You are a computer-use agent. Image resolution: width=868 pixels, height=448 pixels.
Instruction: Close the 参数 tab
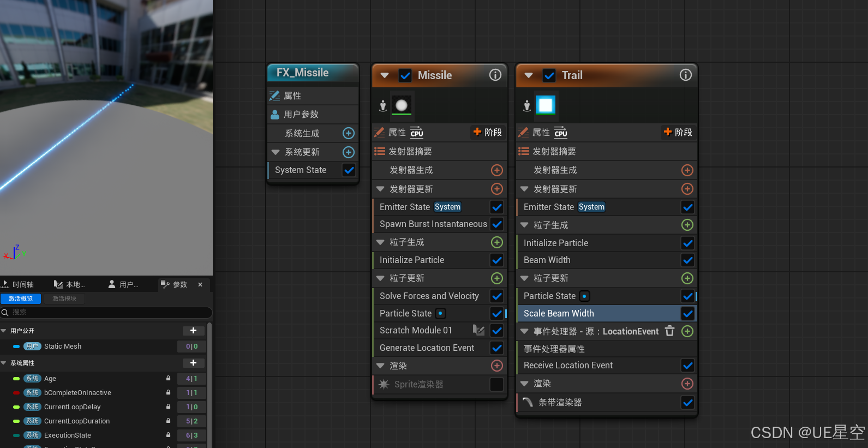(200, 284)
